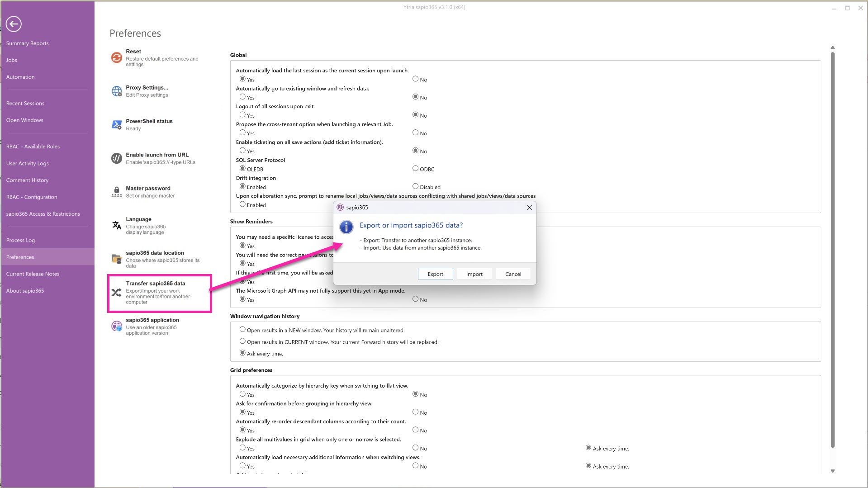Go to Process Log in sidebar
Screen dimensions: 868x488
coord(20,240)
